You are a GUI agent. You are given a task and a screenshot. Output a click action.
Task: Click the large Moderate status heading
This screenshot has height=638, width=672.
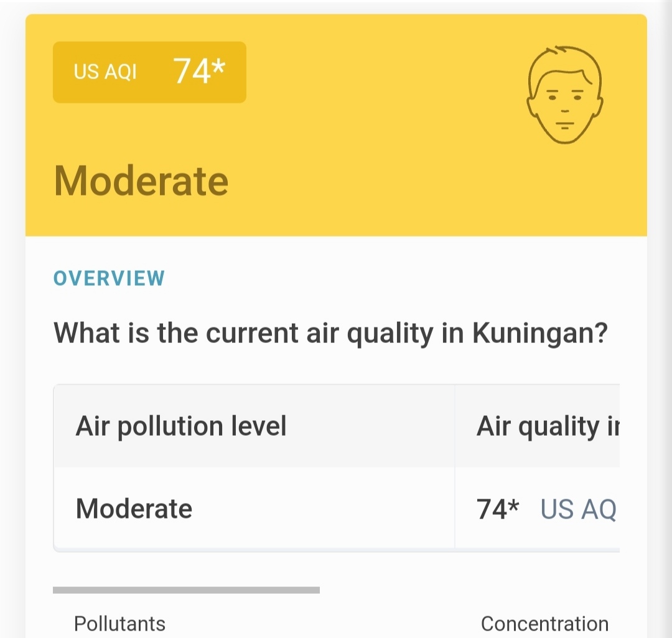141,181
